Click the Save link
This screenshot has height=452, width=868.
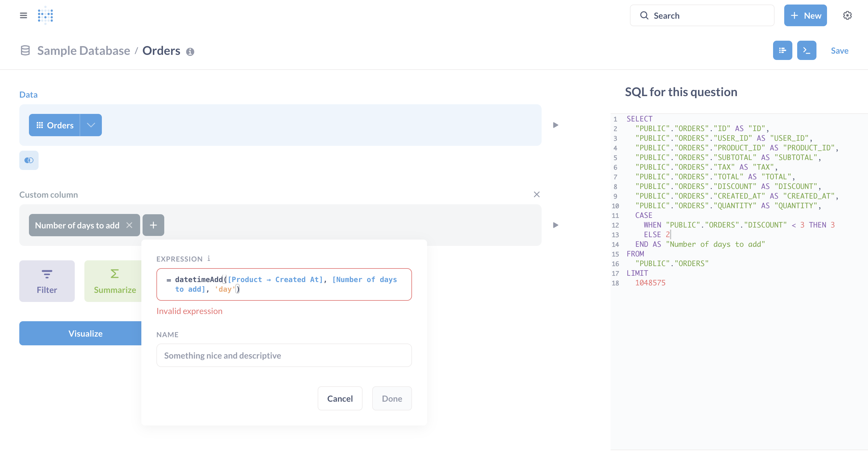click(839, 51)
